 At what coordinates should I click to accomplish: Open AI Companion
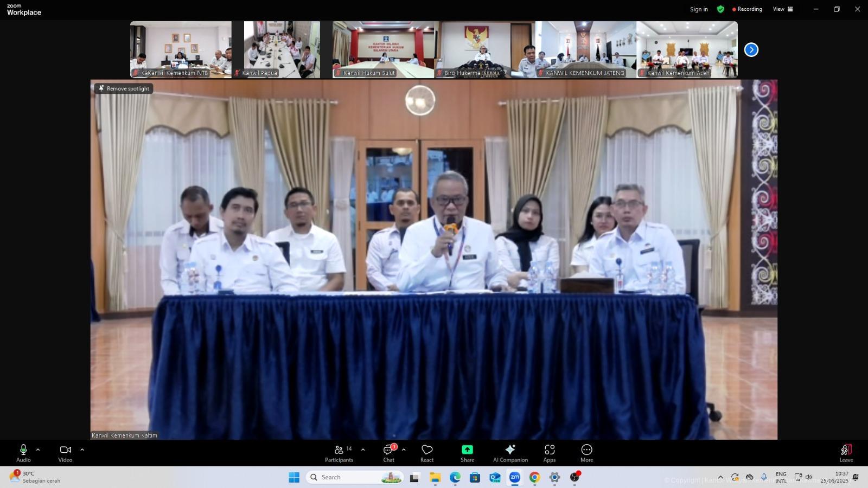(x=510, y=453)
